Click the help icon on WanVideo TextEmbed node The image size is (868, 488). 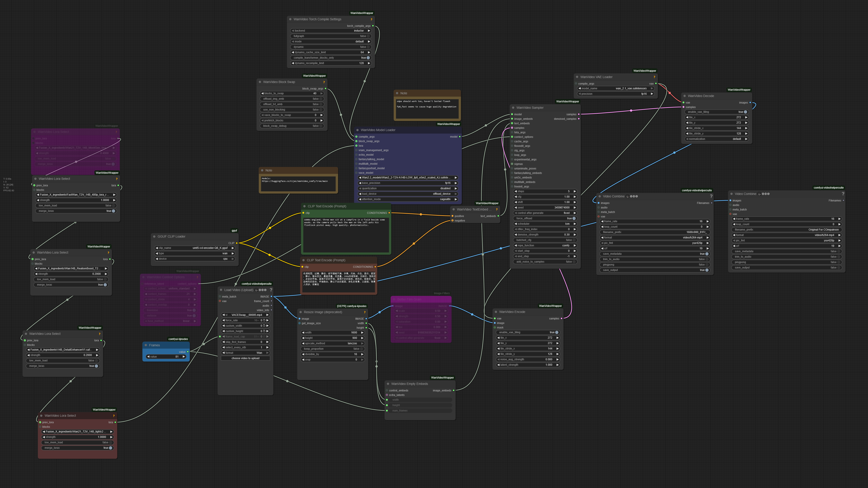497,209
